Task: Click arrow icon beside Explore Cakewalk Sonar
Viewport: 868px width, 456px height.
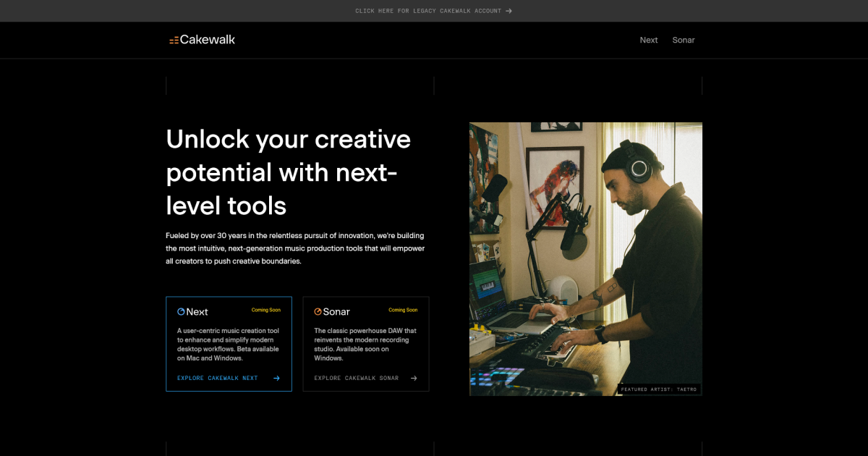Action: click(414, 378)
